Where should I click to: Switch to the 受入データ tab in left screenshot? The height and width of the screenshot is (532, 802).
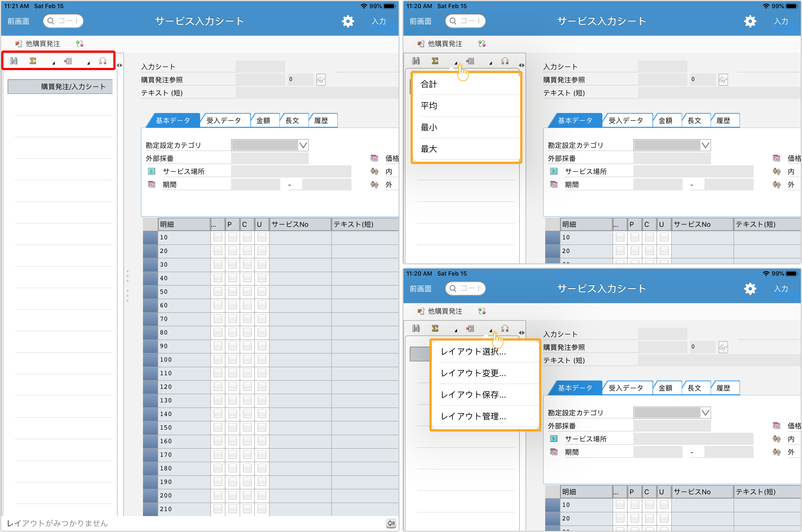224,121
